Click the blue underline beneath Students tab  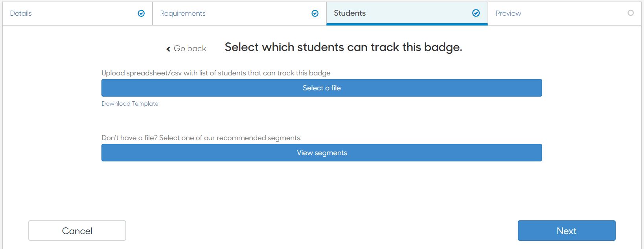click(407, 24)
